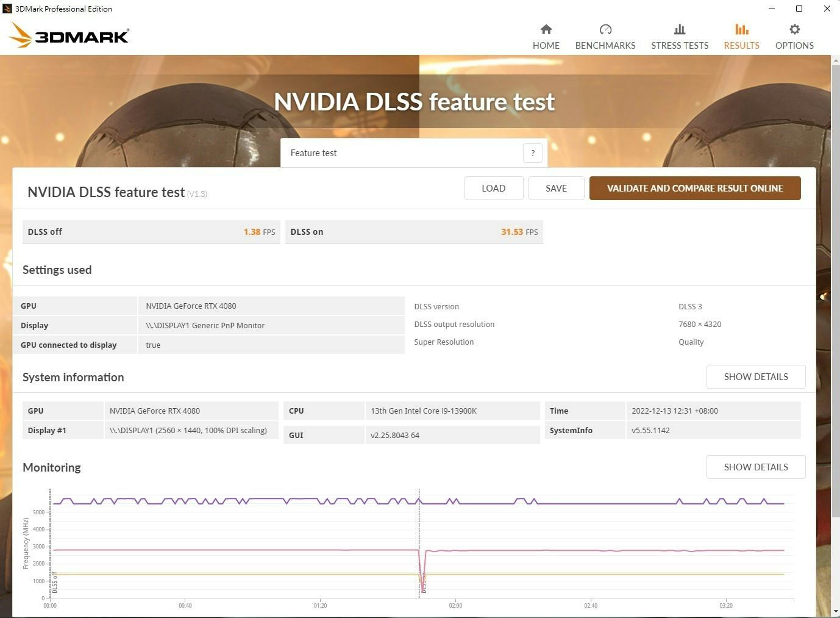Show details for Monitoring
Viewport: 840px width, 618px height.
(756, 467)
